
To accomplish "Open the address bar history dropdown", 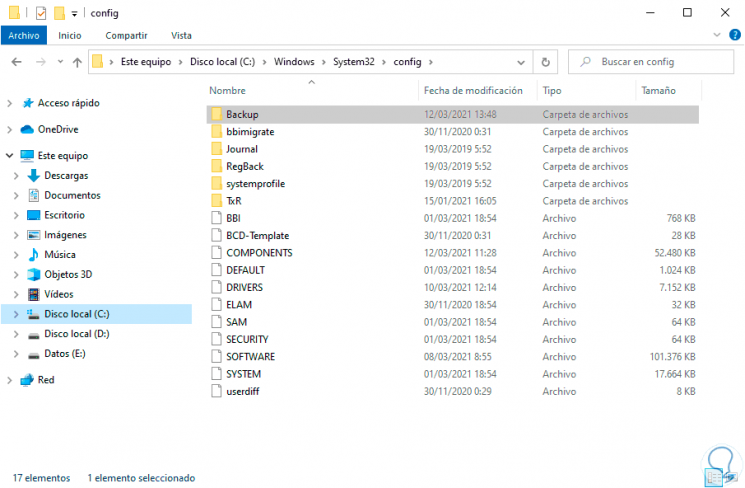I will tap(521, 62).
